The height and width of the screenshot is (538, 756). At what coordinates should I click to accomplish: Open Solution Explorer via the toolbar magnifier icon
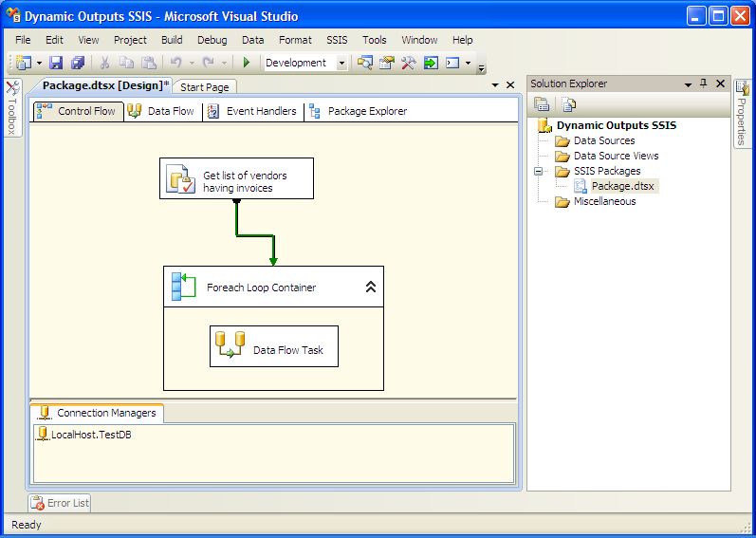[365, 63]
